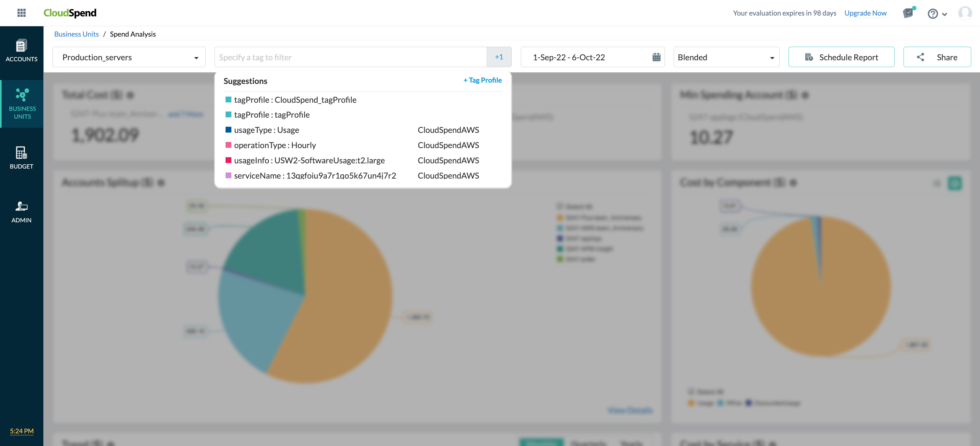Image resolution: width=980 pixels, height=446 pixels.
Task: Click the Upgrade Now link
Action: click(x=866, y=13)
